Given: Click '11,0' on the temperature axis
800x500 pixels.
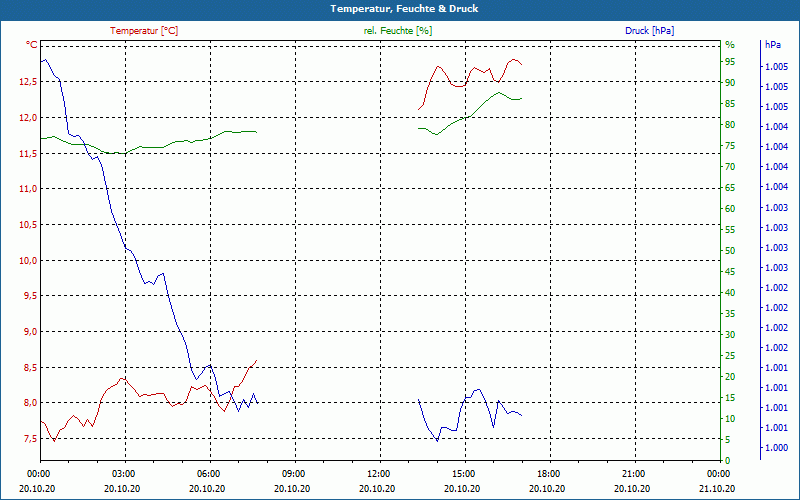Looking at the screenshot, I should coord(28,189).
